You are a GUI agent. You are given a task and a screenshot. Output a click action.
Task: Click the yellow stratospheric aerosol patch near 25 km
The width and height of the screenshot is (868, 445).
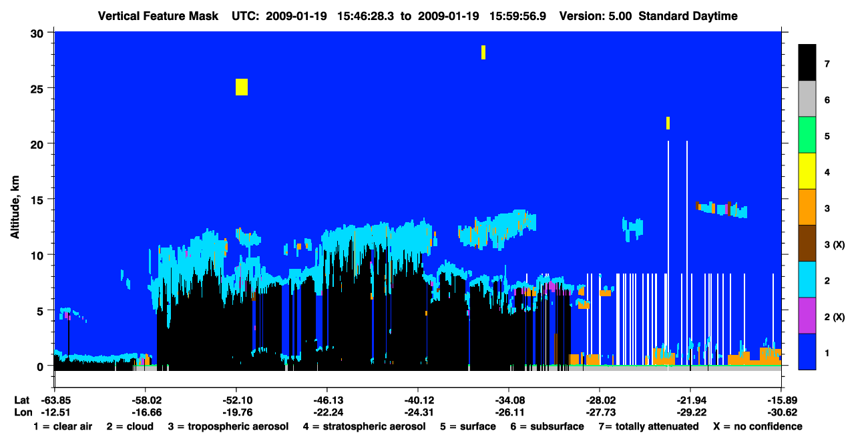pyautogui.click(x=242, y=87)
